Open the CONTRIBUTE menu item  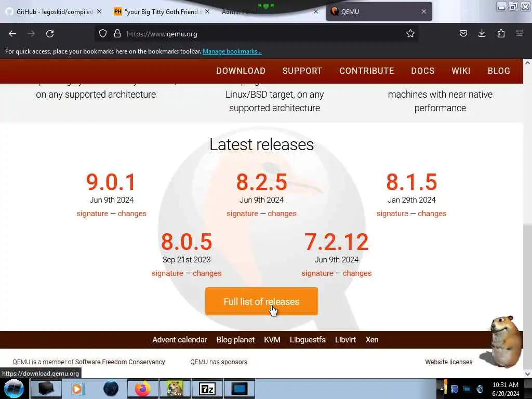coord(367,71)
